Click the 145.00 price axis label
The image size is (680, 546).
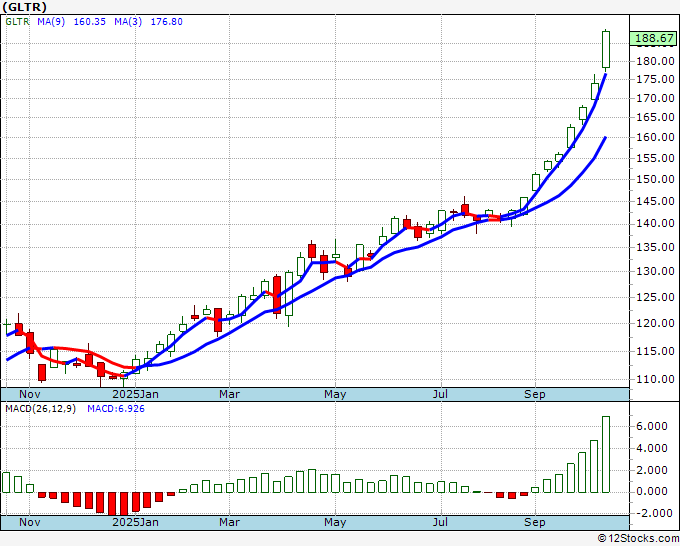(x=655, y=201)
